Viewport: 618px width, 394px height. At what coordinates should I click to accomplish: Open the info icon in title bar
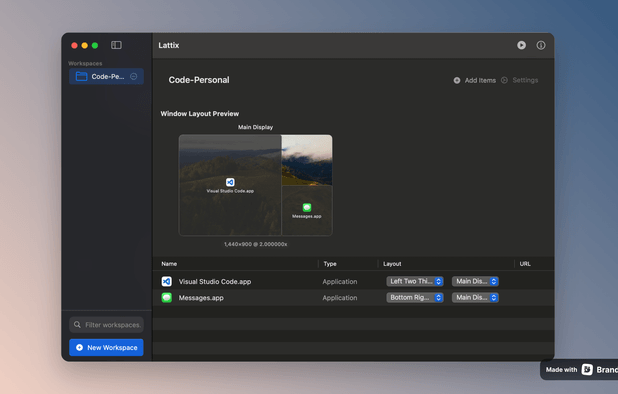coord(541,45)
